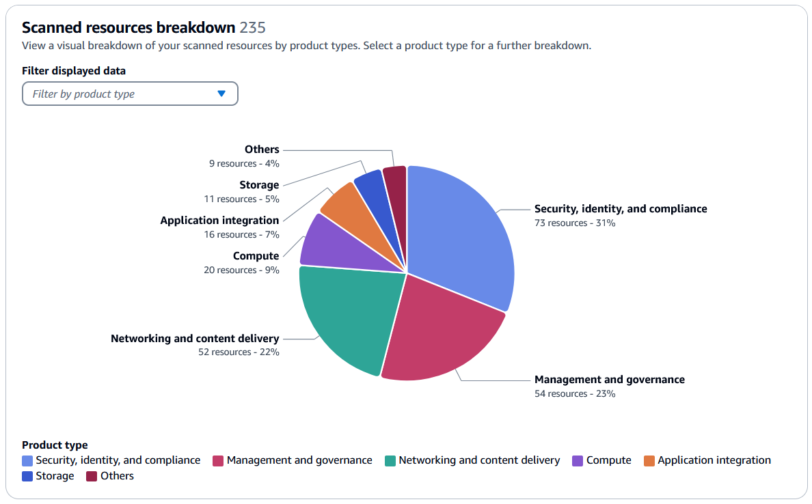Click the Application integration chart label
This screenshot has width=812, height=504.
pos(220,220)
